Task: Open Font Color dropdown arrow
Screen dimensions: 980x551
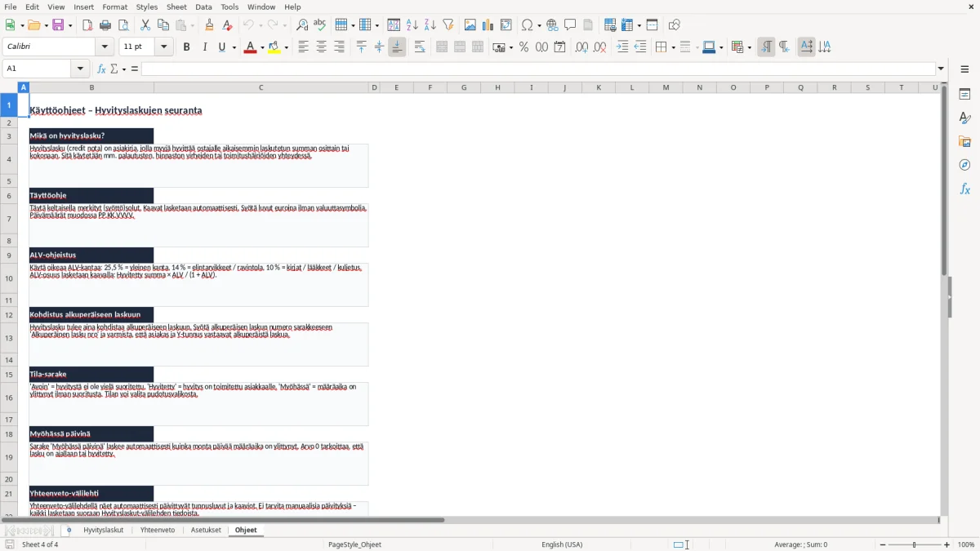Action: [x=261, y=47]
